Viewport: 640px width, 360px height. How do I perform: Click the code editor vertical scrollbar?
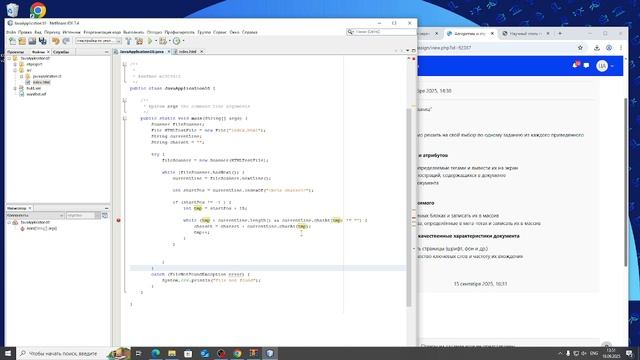click(x=409, y=207)
